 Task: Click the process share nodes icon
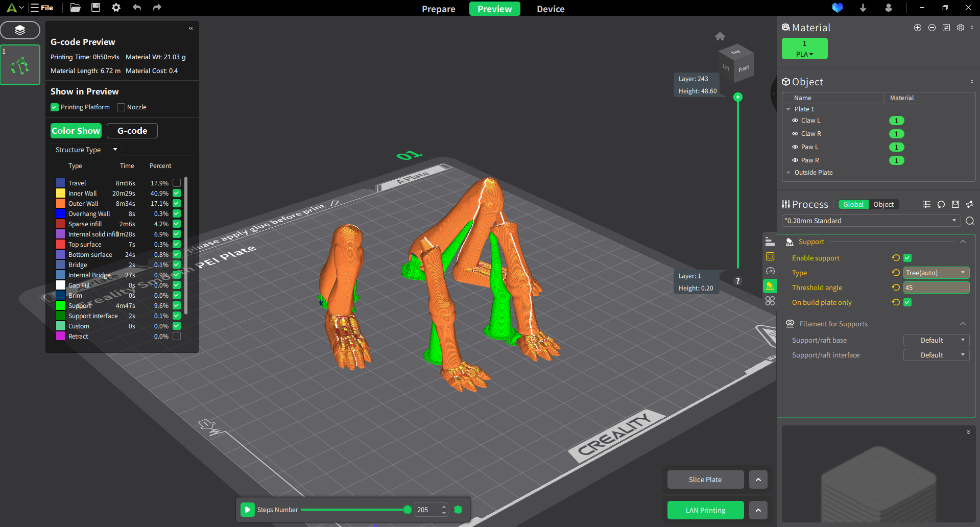click(970, 204)
